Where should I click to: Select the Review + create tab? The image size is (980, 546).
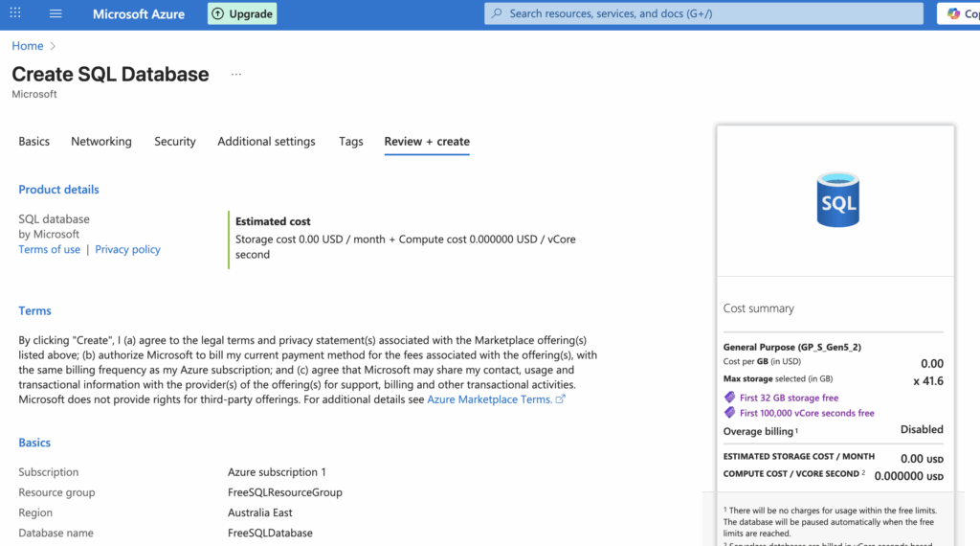pos(427,142)
